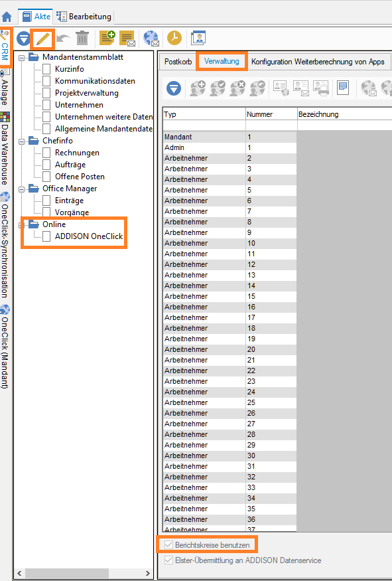Viewport: 392px width, 581px height.
Task: Switch to the Postkorb tab
Action: coord(178,62)
